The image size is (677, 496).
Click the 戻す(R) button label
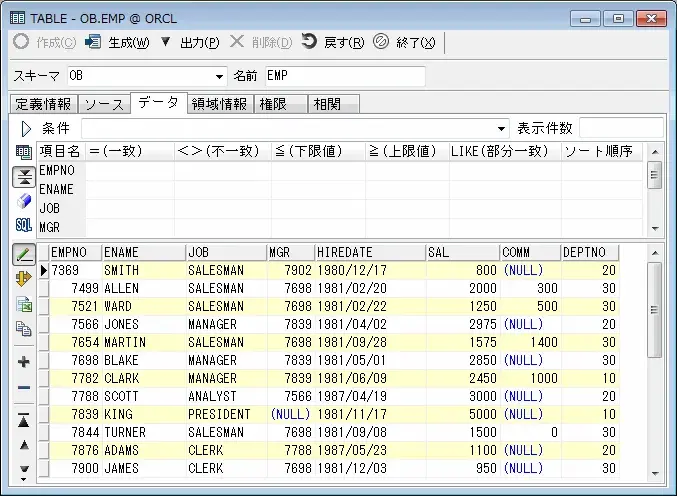point(344,42)
